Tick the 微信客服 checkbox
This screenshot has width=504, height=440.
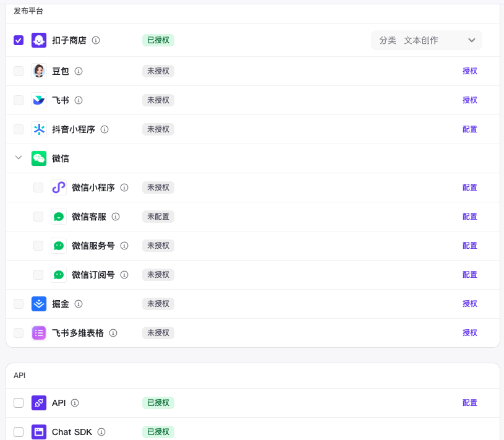pos(38,217)
